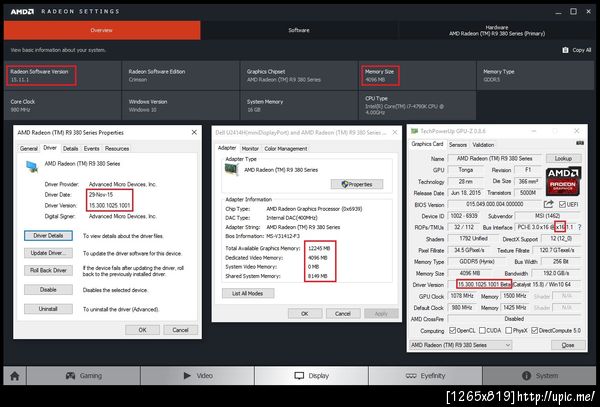Screen dimensions: 600x407
Task: Click the AMD logo in Radeon Settings title
Action: pyautogui.click(x=22, y=11)
